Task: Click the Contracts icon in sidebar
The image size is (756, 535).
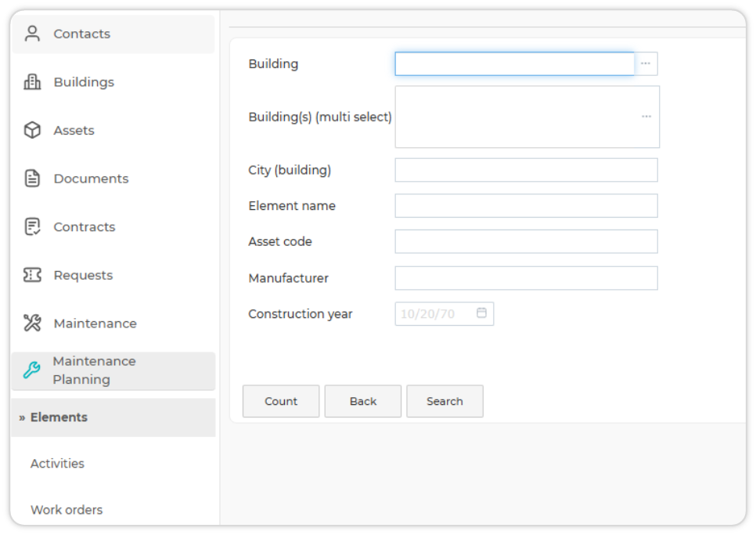Action: [x=32, y=226]
